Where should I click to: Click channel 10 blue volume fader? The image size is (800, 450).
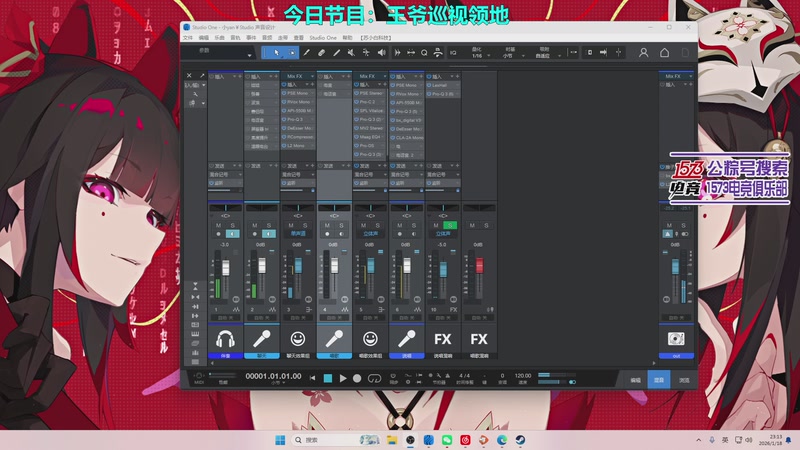coord(443,269)
